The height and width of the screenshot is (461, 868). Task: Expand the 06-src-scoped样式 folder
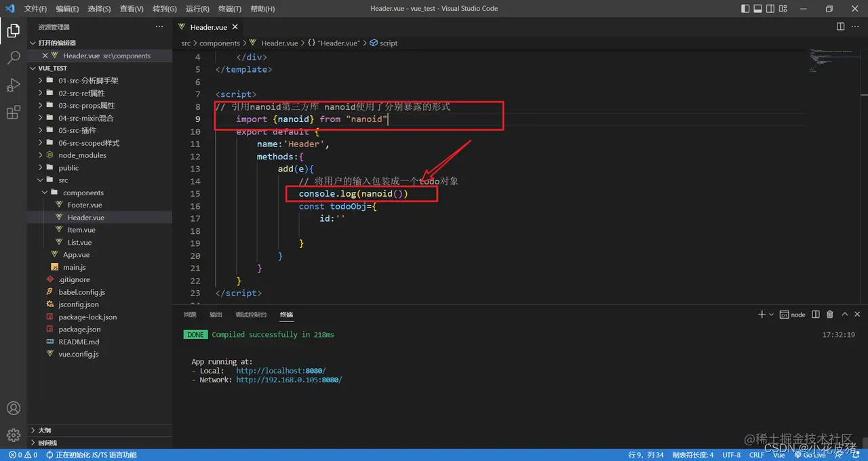pos(99,142)
